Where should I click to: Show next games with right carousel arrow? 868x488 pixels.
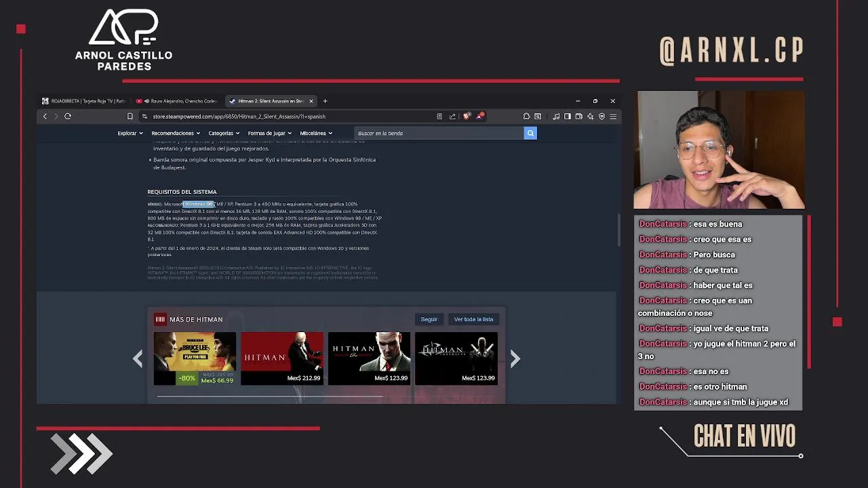tap(515, 359)
